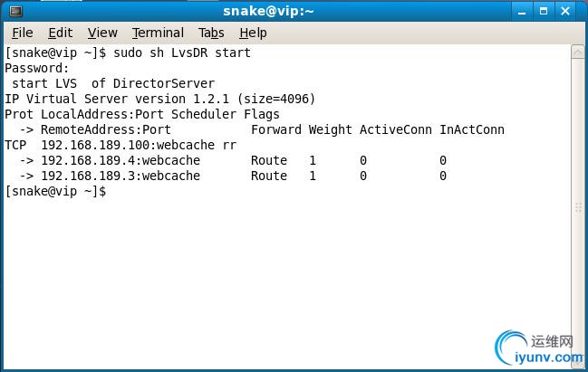Click the terminal prompt on the last line
The width and height of the screenshot is (588, 372).
coord(56,191)
